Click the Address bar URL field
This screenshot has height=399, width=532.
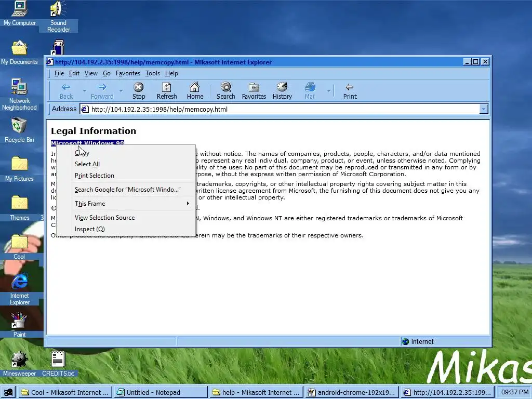click(x=284, y=109)
